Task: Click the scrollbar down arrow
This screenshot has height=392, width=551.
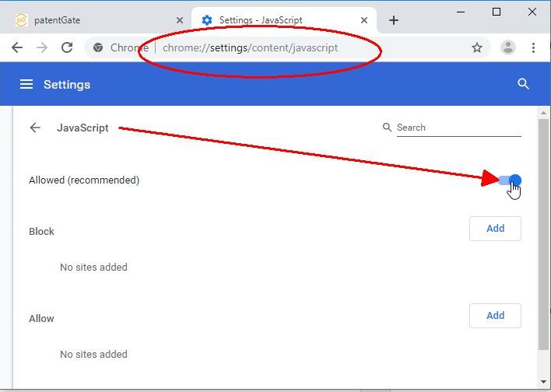Action: pyautogui.click(x=544, y=381)
